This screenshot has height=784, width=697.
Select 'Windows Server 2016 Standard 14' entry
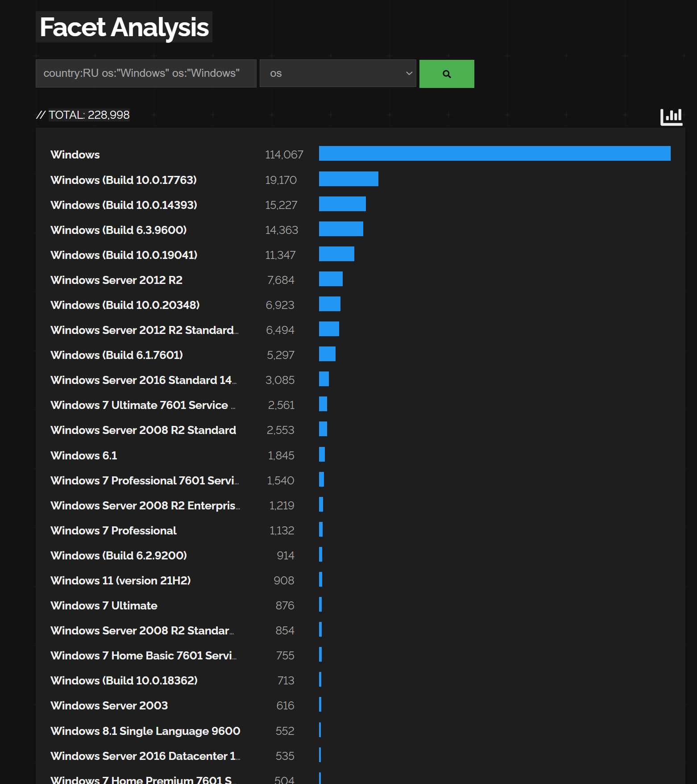coord(144,380)
